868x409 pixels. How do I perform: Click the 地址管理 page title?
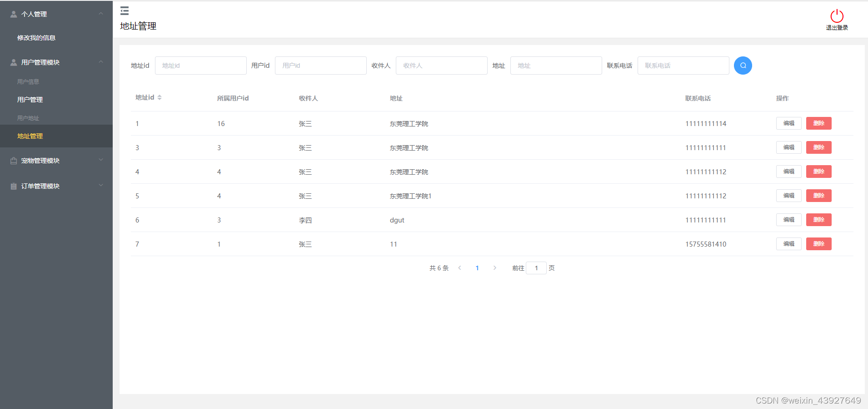click(x=138, y=26)
